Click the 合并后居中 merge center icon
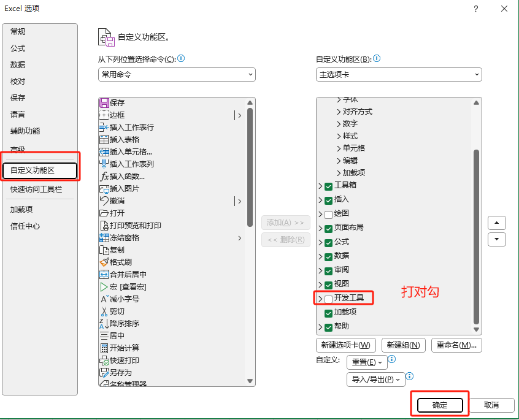 pos(103,274)
